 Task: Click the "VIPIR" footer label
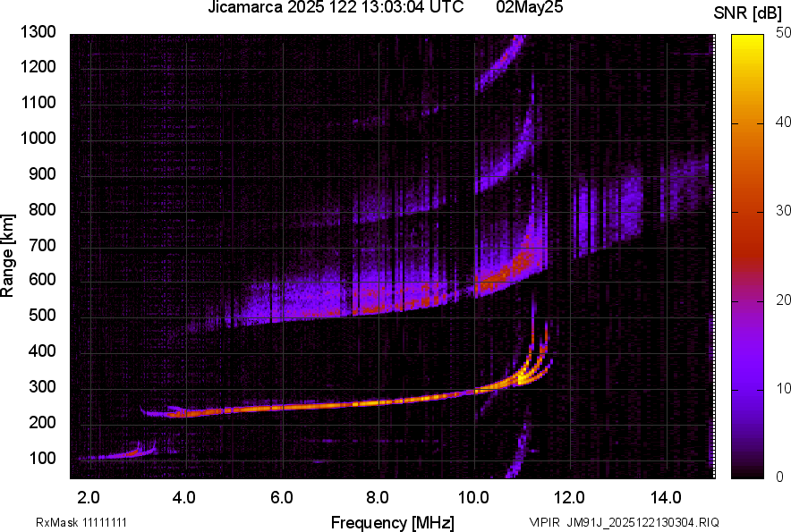pos(544,522)
